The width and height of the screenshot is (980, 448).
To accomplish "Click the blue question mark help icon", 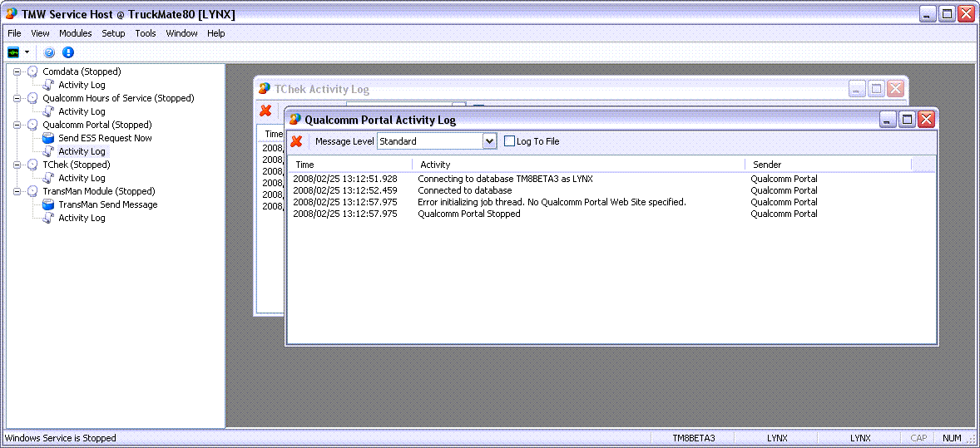I will click(50, 52).
